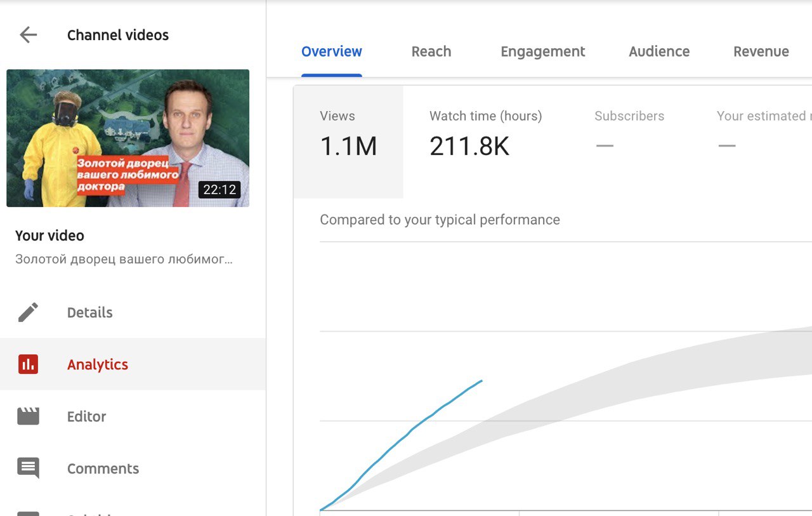Select the Your estimated revenue metric card
Image resolution: width=812 pixels, height=516 pixels.
click(x=752, y=142)
